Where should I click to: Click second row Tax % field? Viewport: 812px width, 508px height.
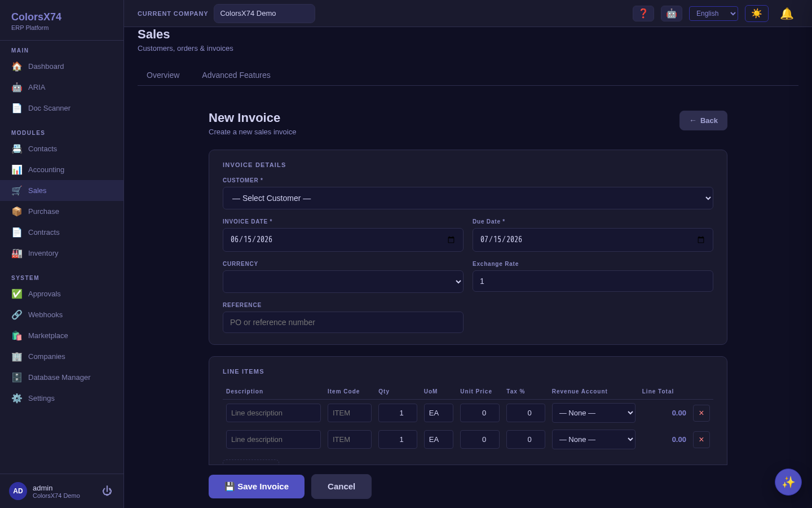526,440
